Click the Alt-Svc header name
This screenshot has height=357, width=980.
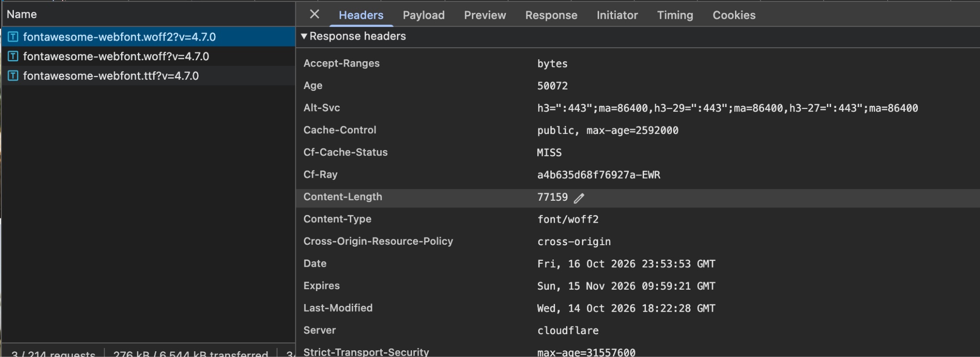[322, 108]
